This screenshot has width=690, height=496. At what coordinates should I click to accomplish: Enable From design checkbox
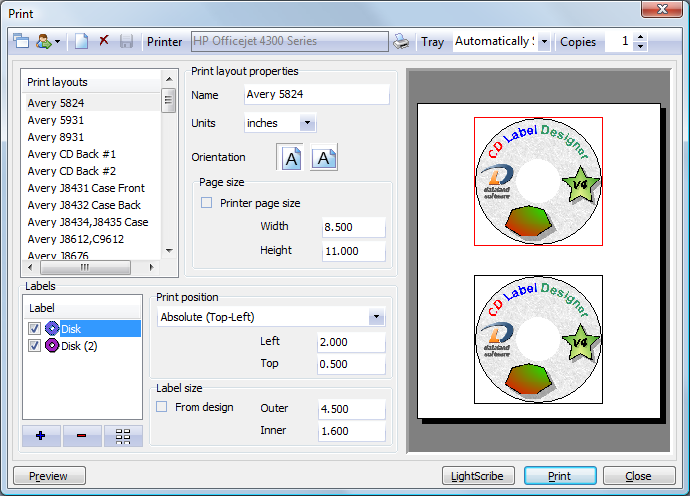(x=161, y=407)
